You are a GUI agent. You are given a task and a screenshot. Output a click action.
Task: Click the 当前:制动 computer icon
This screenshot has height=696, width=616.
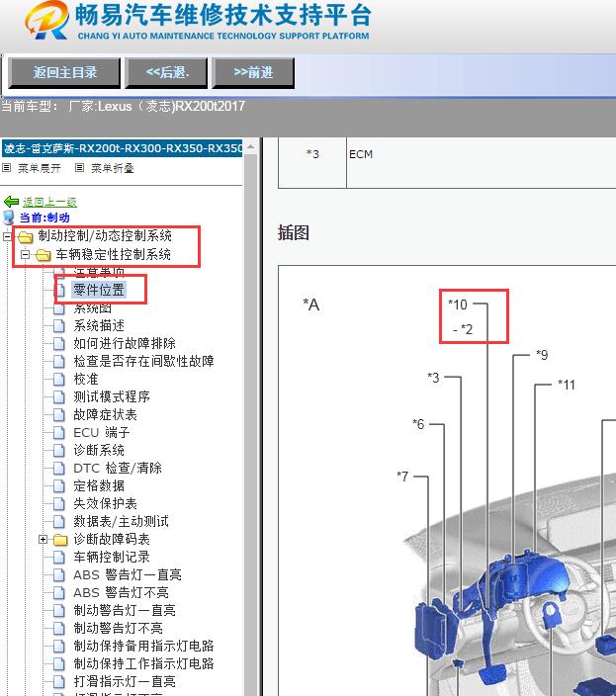[x=9, y=217]
